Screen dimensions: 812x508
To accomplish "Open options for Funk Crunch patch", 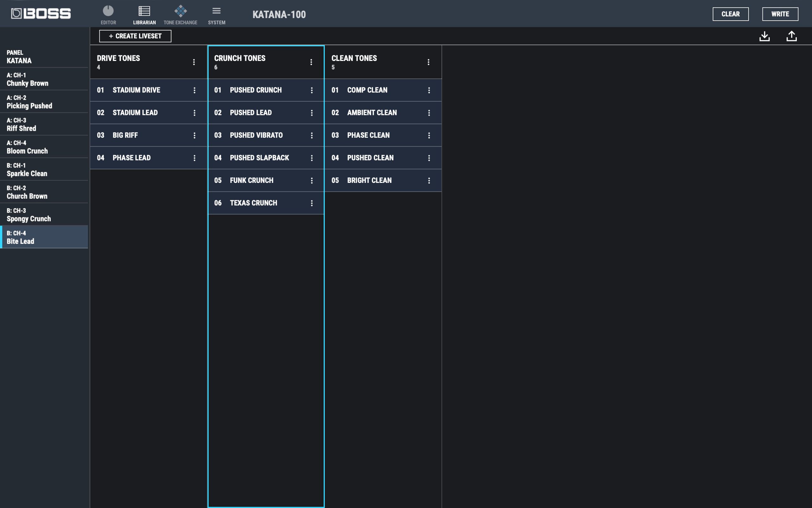I will pyautogui.click(x=312, y=180).
